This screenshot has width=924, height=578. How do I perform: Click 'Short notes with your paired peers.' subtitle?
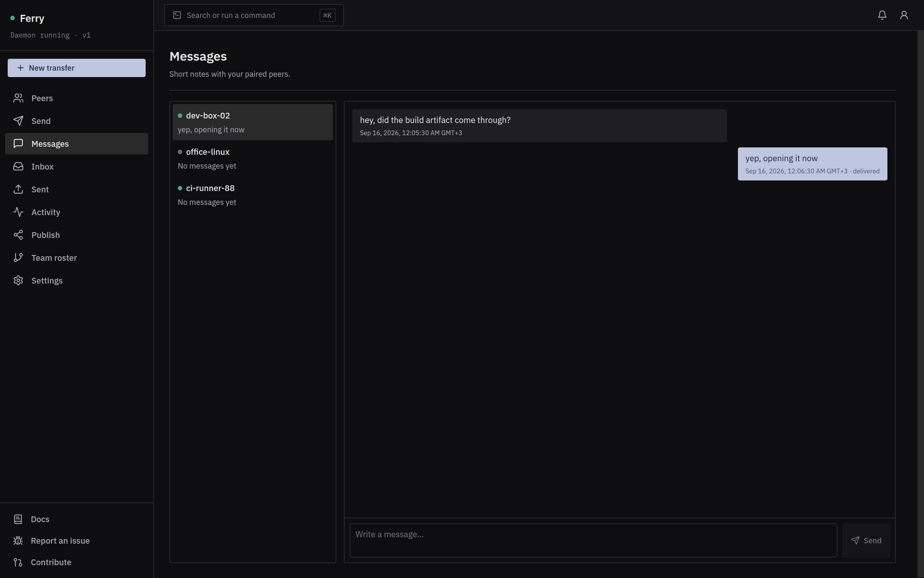coord(229,74)
